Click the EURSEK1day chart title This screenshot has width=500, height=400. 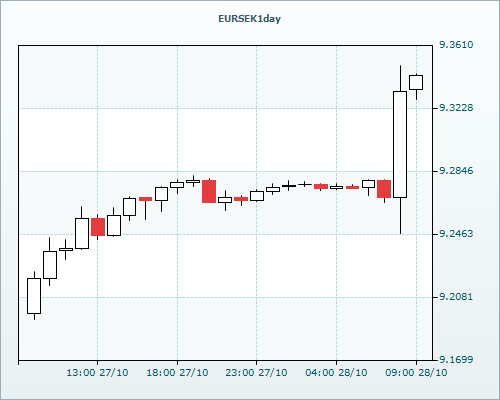(x=249, y=19)
